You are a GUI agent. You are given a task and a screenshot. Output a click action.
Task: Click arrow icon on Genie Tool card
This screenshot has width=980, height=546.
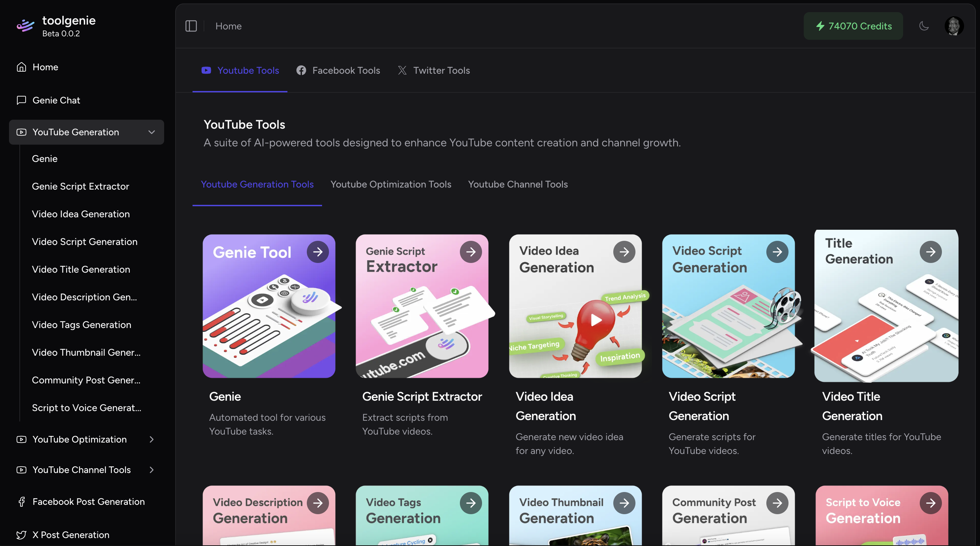click(x=318, y=252)
